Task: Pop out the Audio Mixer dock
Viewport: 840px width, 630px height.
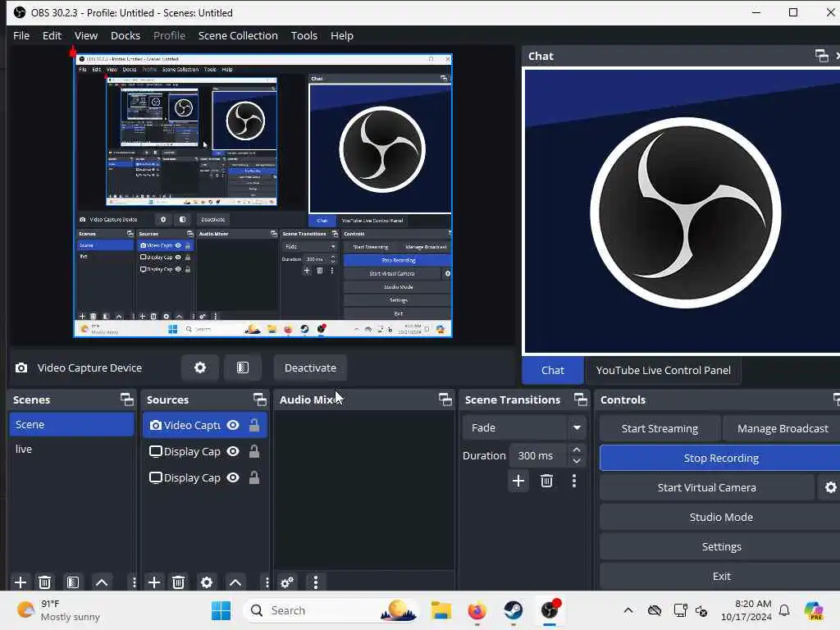Action: click(x=445, y=399)
